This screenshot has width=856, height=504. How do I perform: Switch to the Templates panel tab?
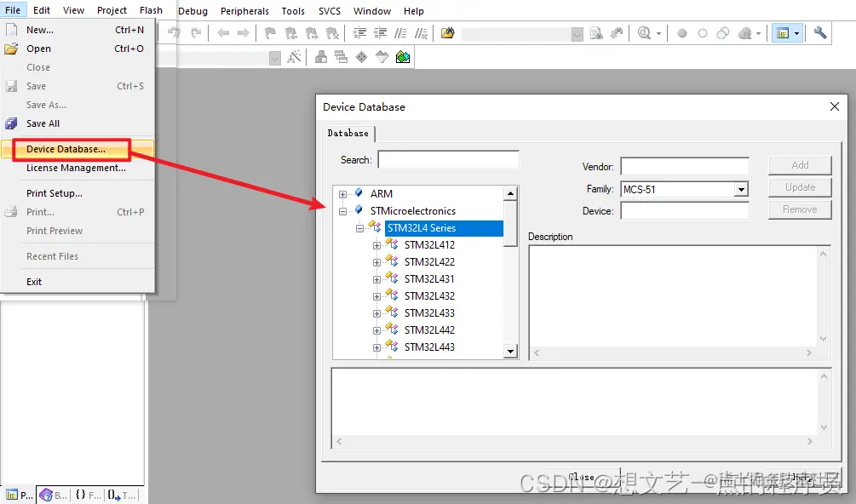[121, 495]
